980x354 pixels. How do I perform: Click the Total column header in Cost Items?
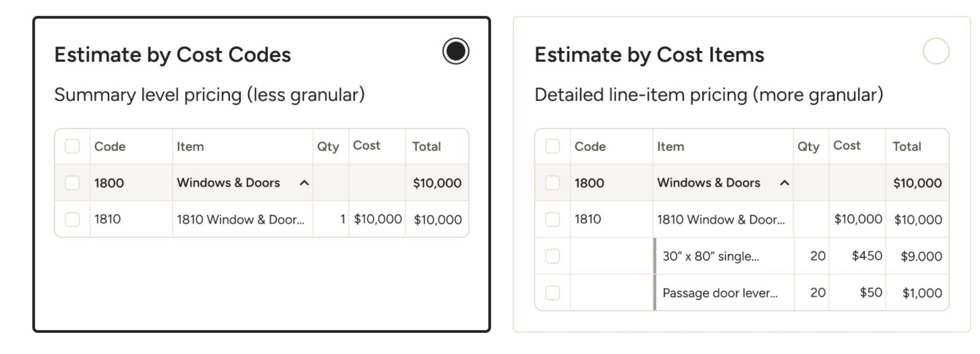907,147
